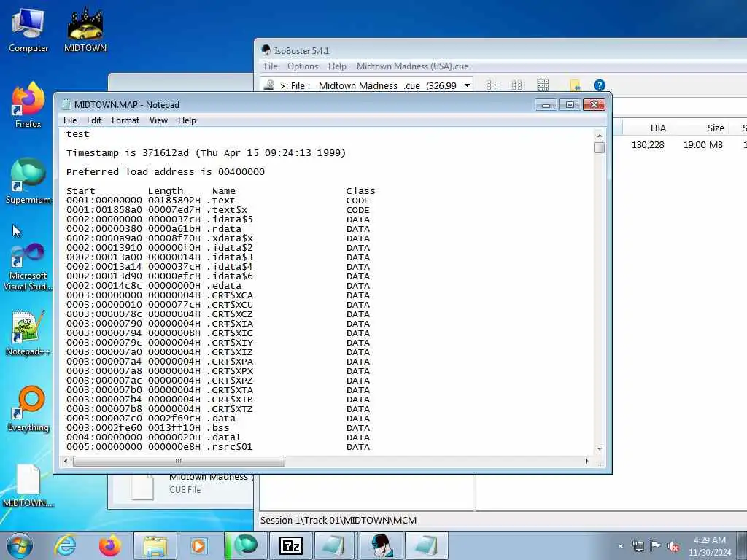Click the .rdata row in the map file

coord(217,229)
